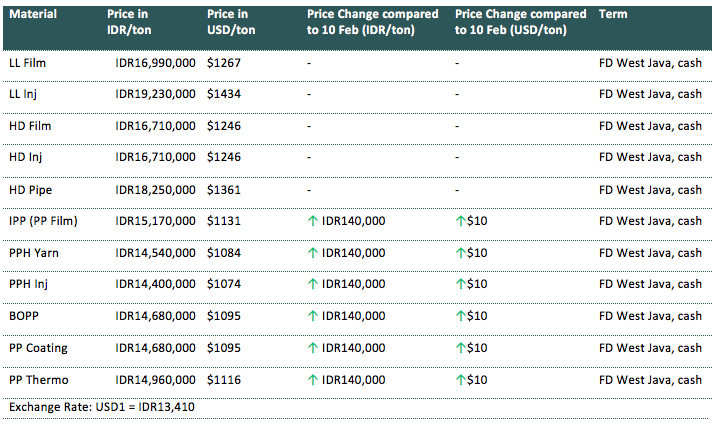Viewport: 721px width, 432px height.
Task: Click the $1084 price for PPH Yarn
Action: click(x=224, y=253)
